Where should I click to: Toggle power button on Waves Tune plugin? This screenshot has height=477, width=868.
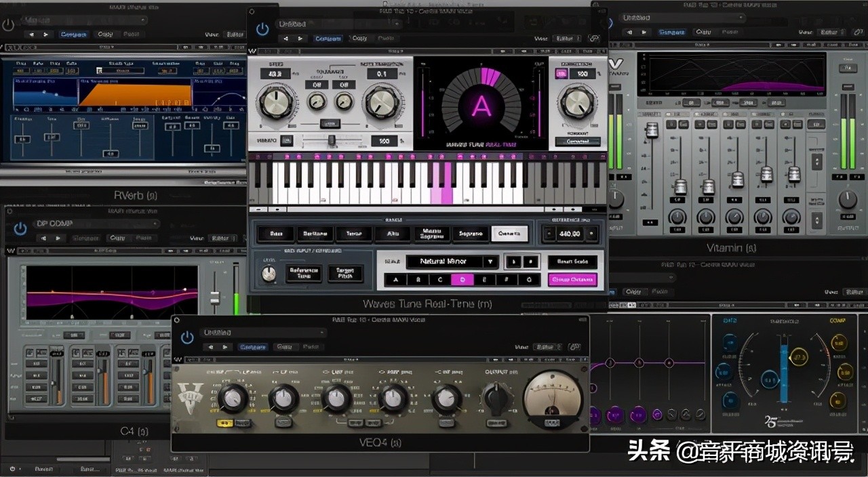[x=262, y=29]
